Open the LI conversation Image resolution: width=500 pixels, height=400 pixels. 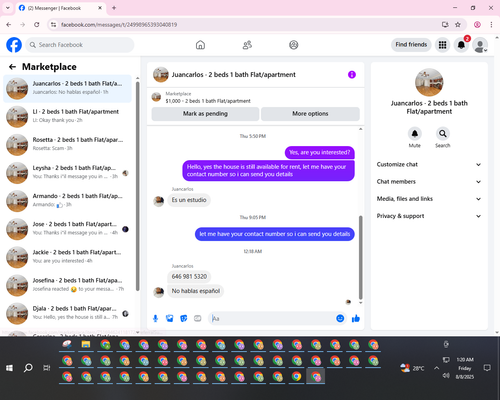(67, 116)
